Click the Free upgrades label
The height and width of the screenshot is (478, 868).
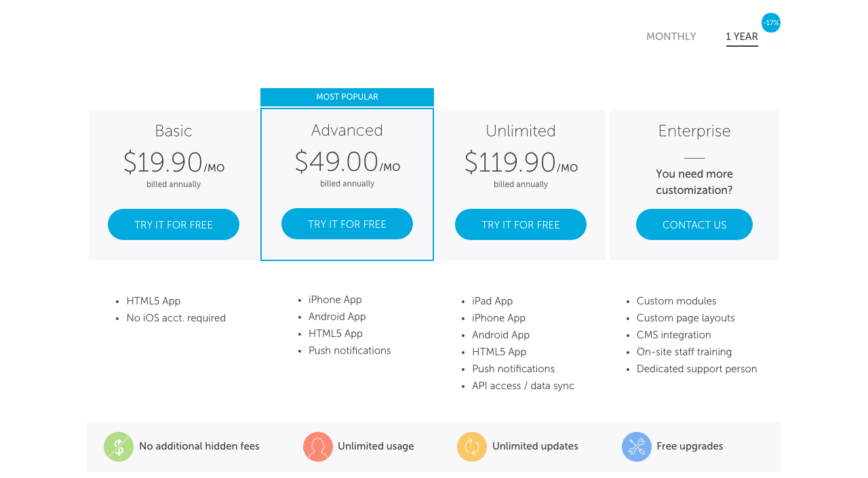click(x=690, y=446)
